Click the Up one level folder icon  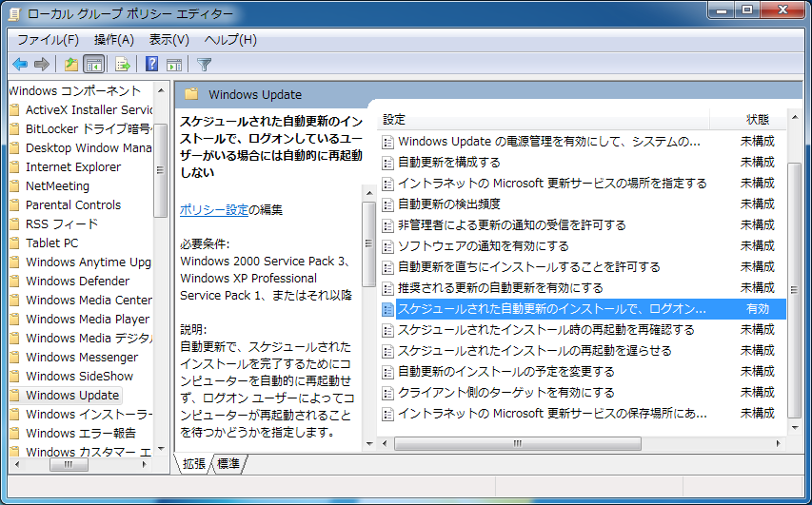71,64
